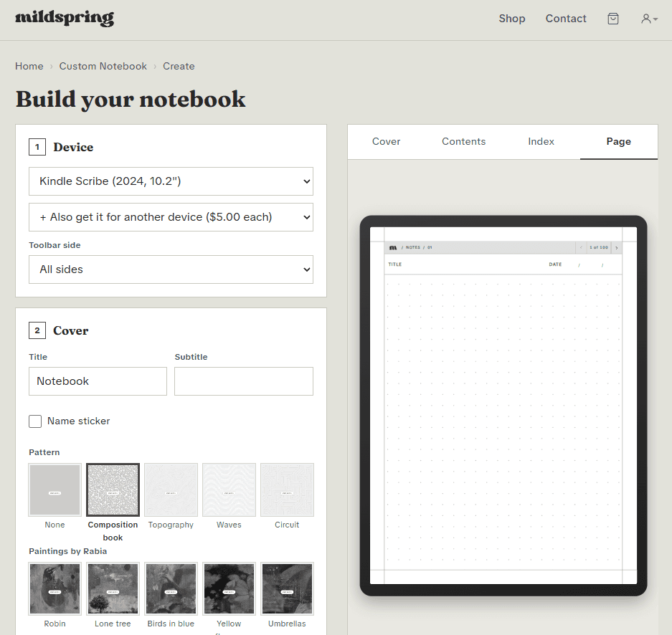The height and width of the screenshot is (635, 672).
Task: Select the None pattern thumbnail
Action: [55, 490]
